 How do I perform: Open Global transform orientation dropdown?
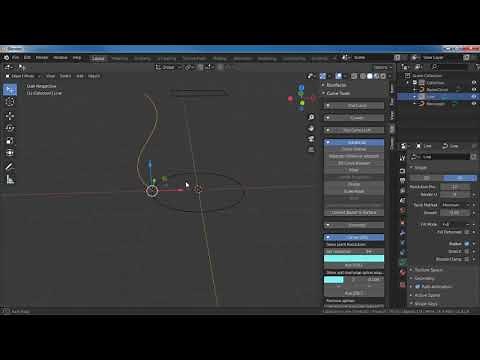click(168, 67)
